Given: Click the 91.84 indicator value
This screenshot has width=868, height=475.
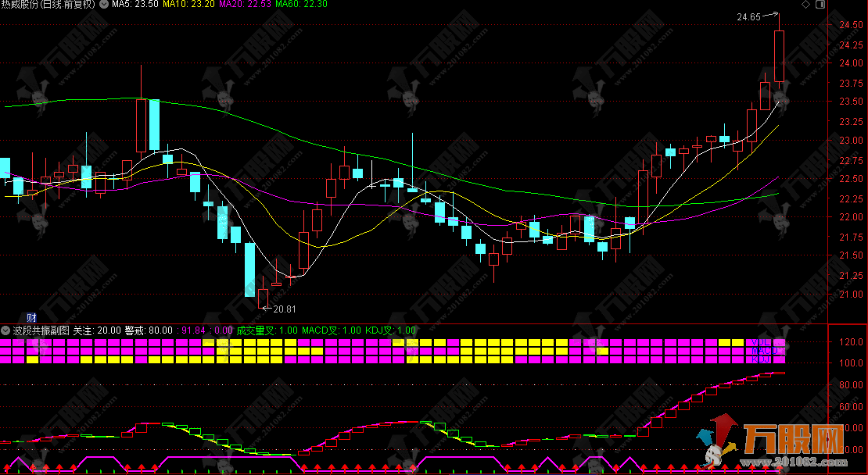Looking at the screenshot, I should pos(193,330).
